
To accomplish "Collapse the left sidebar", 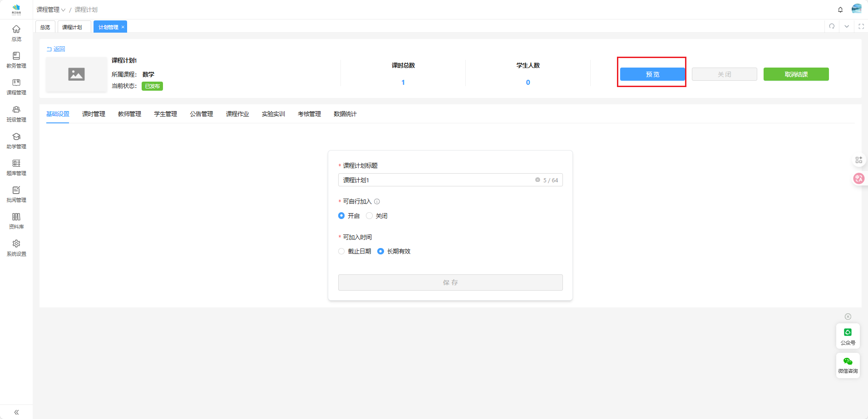I will [16, 412].
